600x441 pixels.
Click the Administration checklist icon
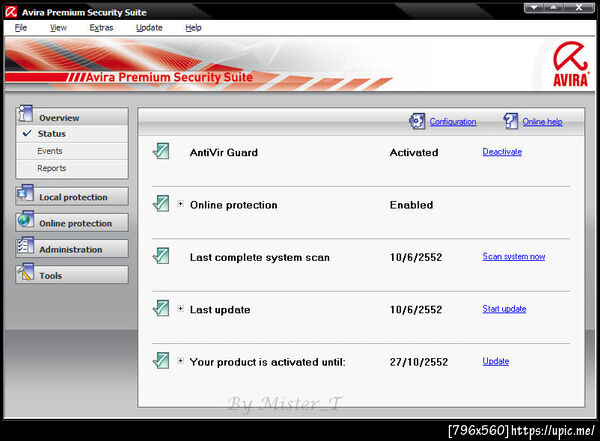click(25, 246)
